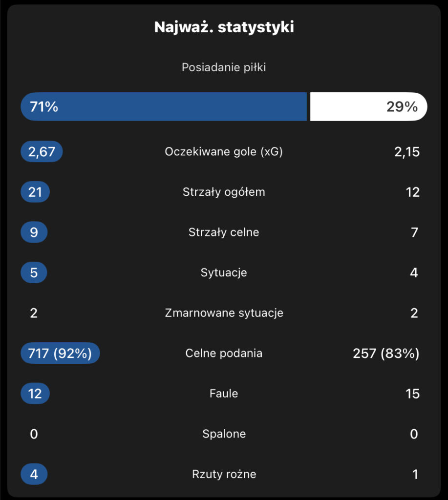The image size is (448, 500).
Task: Select the Sytuacje stat label
Action: coord(224,272)
